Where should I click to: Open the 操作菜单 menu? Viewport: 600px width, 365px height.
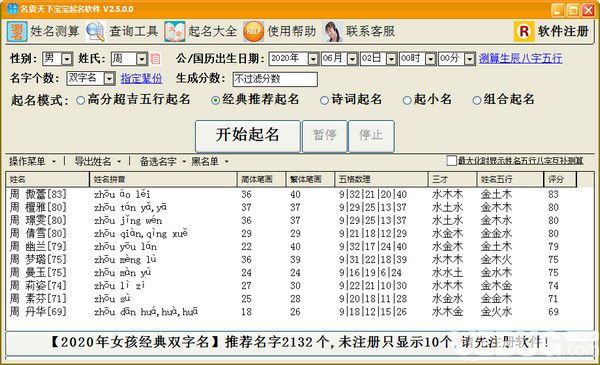32,161
